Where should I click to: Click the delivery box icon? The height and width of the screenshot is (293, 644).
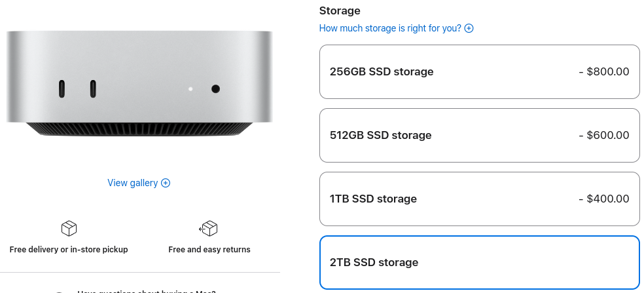tap(69, 228)
